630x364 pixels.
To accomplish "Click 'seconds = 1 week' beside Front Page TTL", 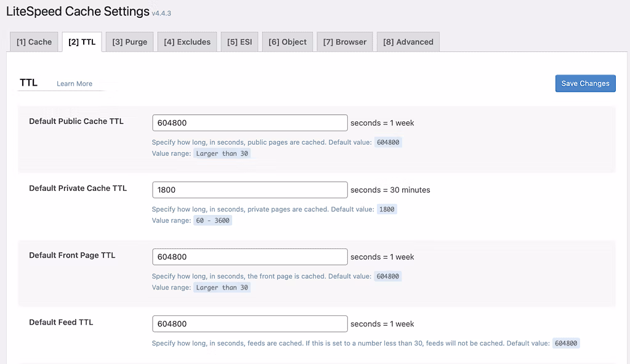I will coord(382,257).
